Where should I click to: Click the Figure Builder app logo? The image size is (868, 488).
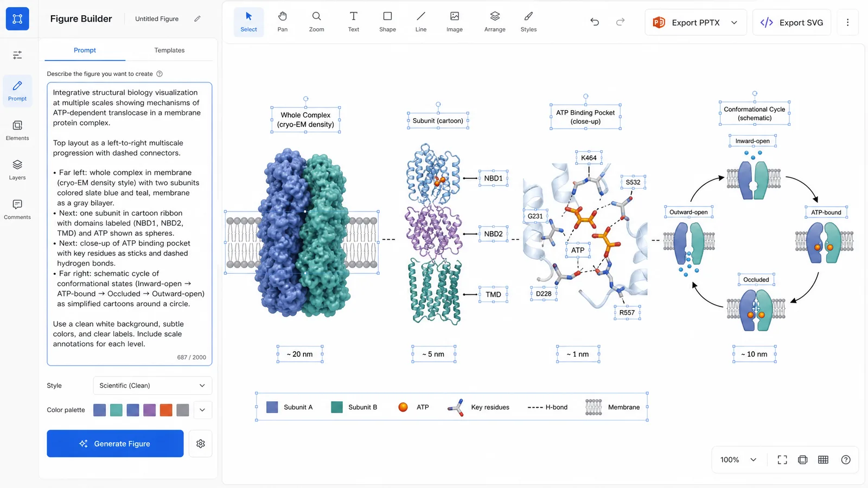[17, 19]
